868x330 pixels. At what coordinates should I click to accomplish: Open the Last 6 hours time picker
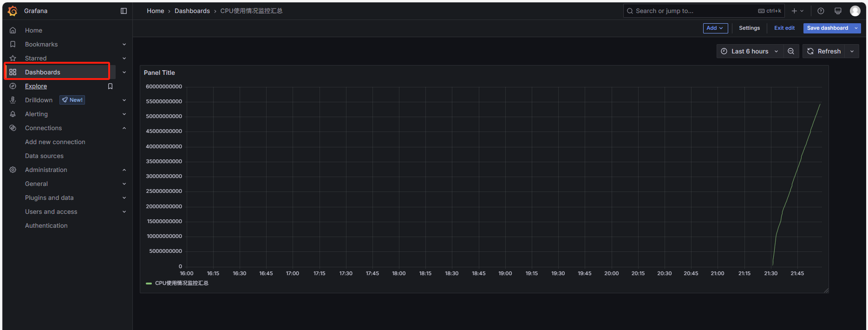(x=750, y=51)
